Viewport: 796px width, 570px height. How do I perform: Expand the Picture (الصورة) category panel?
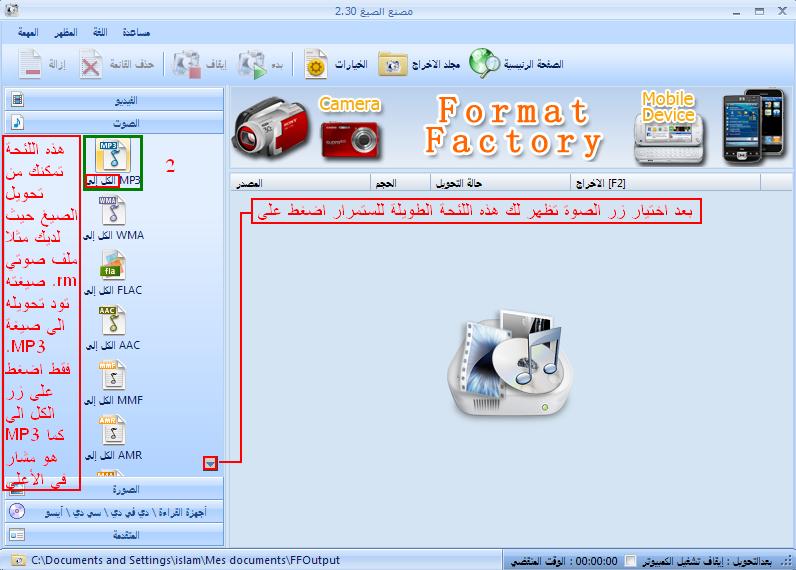pyautogui.click(x=115, y=490)
